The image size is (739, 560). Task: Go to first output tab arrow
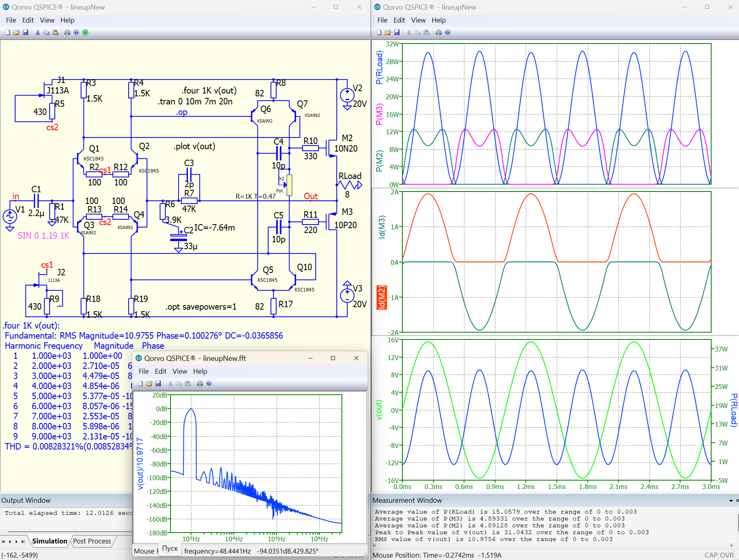click(3, 541)
